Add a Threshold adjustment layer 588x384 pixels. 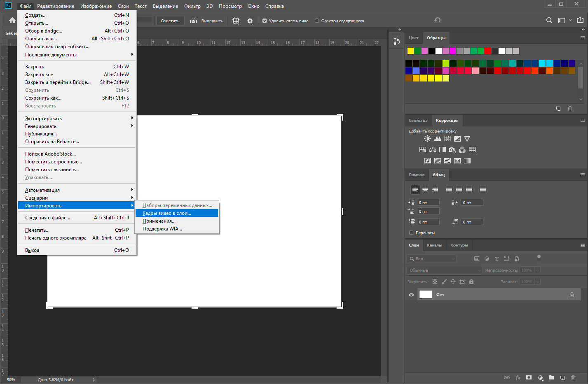click(447, 161)
